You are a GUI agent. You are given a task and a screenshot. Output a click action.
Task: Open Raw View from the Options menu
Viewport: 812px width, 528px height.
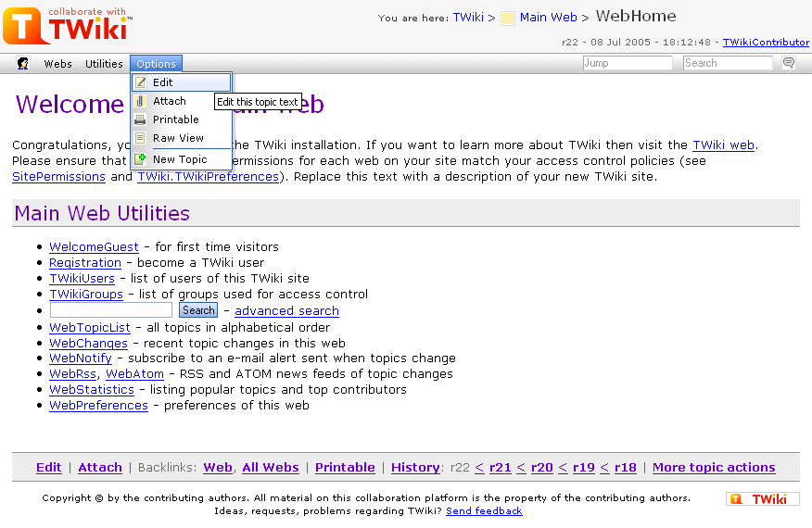point(178,138)
